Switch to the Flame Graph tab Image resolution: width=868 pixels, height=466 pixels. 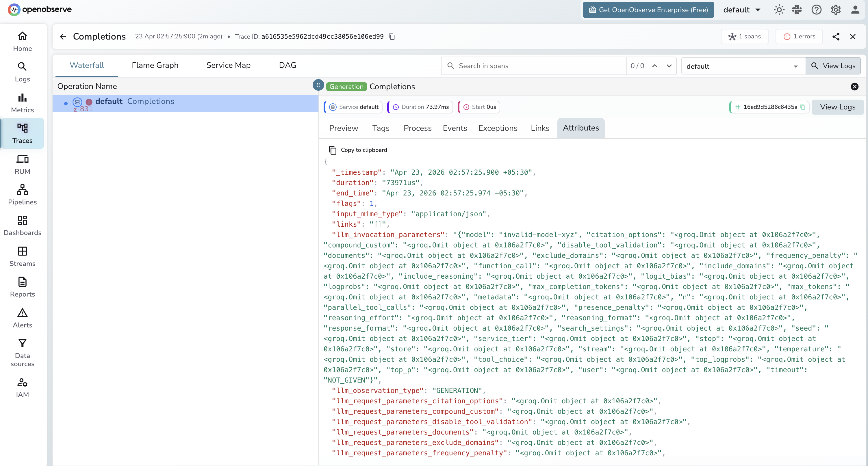coord(155,65)
